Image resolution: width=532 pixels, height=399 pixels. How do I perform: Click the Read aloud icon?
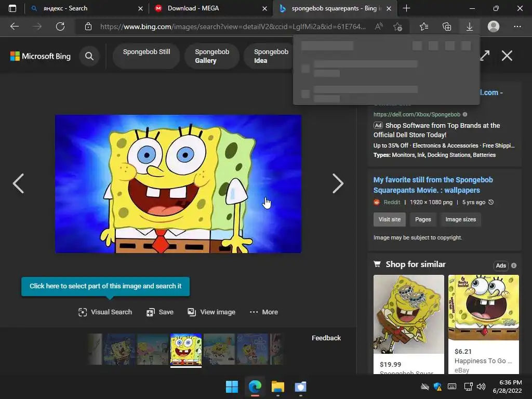379,26
